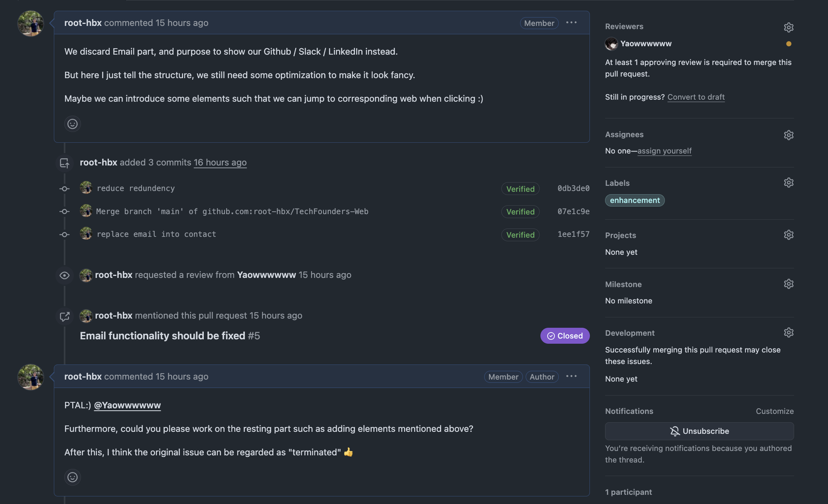Open options menu on Author comment
The height and width of the screenshot is (504, 828).
pos(571,376)
